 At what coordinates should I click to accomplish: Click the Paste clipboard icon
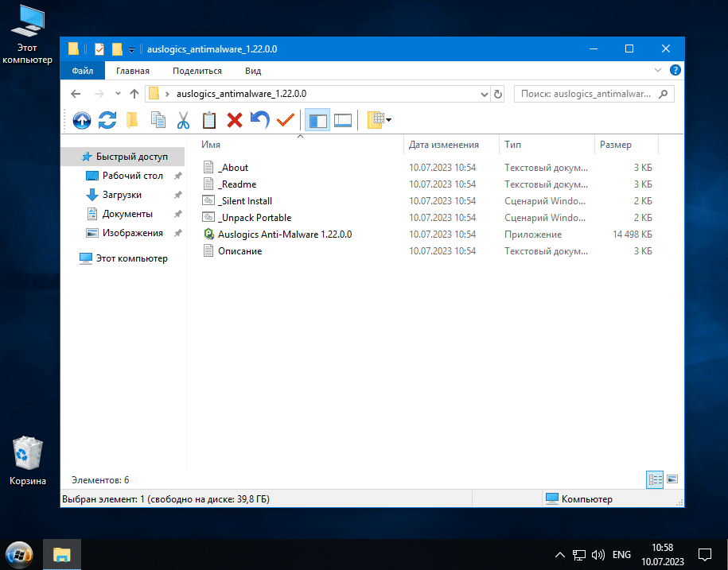(x=209, y=121)
